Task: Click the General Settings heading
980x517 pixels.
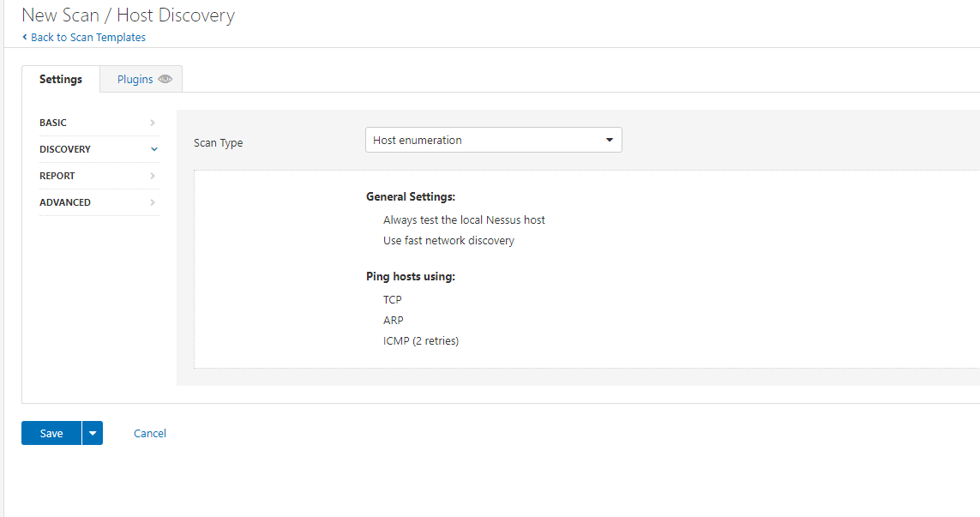Action: pyautogui.click(x=411, y=196)
